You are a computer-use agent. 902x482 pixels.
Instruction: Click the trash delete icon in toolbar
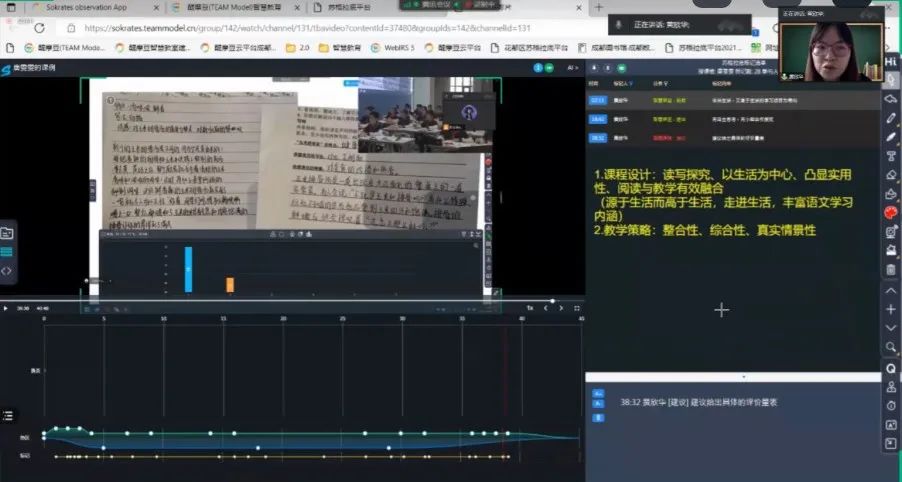pos(891,270)
